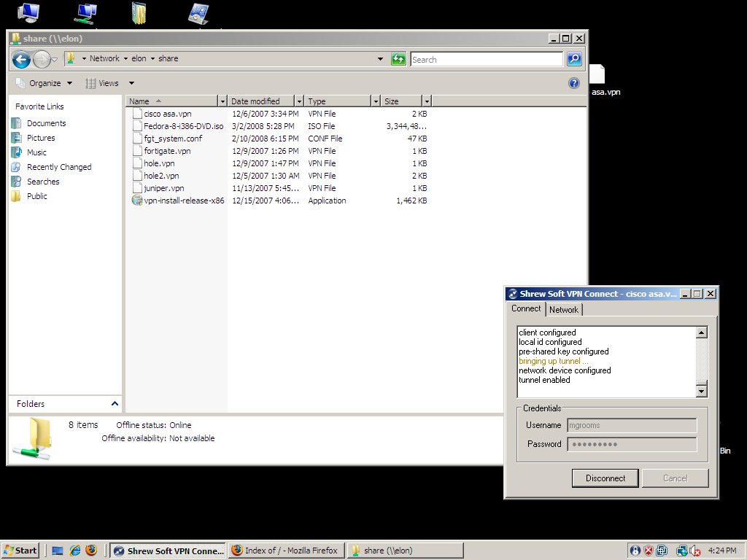
Task: Click the Start button
Action: pyautogui.click(x=20, y=551)
